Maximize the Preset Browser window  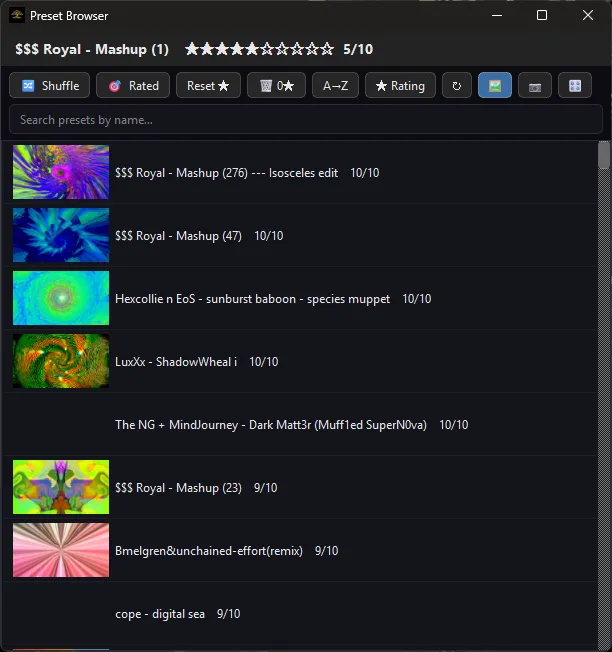(542, 15)
